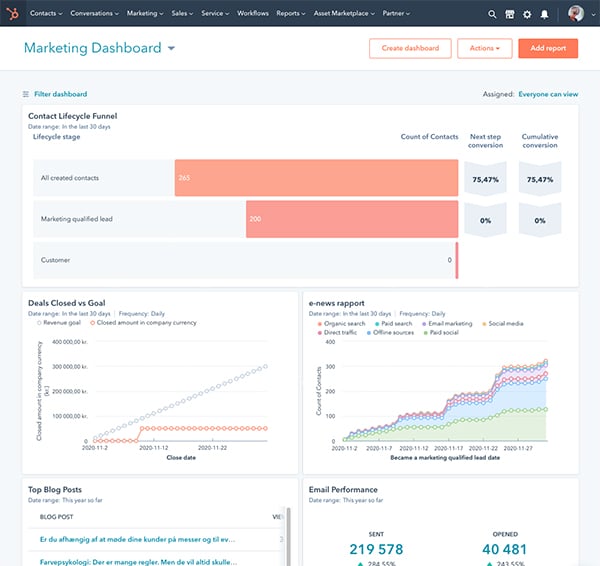Click the e-news rapport report title
The height and width of the screenshot is (566, 600).
[x=336, y=303]
